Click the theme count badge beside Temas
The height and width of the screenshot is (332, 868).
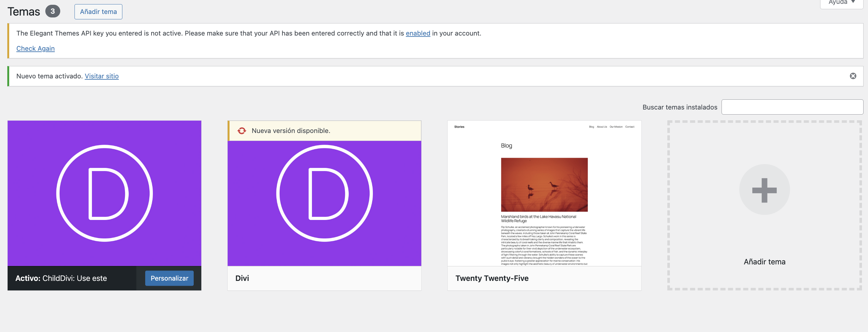point(53,11)
